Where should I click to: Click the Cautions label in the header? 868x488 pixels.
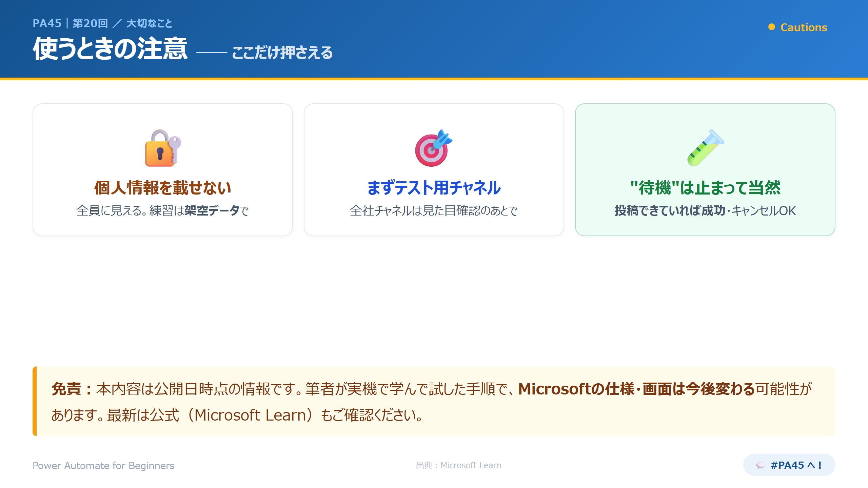point(804,27)
